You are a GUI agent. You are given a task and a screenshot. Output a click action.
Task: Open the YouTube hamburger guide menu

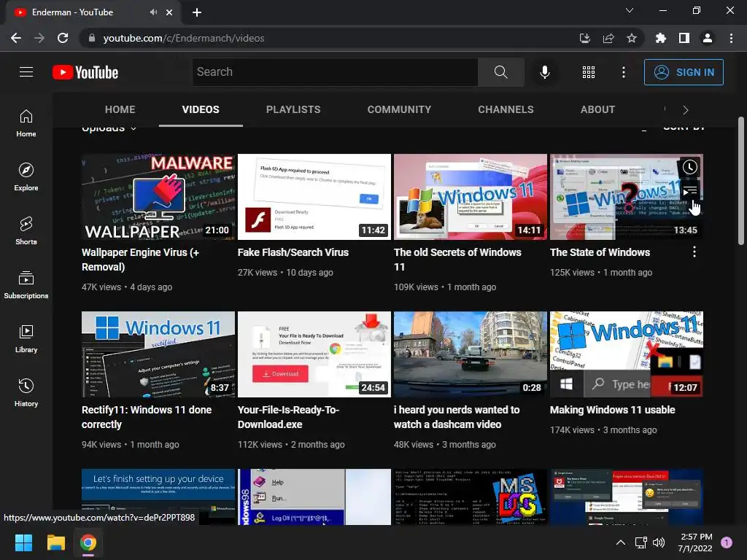click(x=26, y=72)
